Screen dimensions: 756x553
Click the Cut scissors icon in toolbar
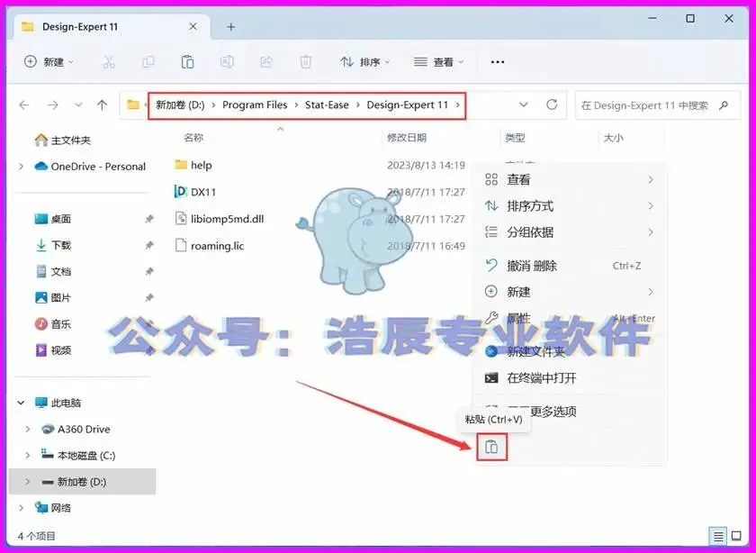[x=109, y=62]
